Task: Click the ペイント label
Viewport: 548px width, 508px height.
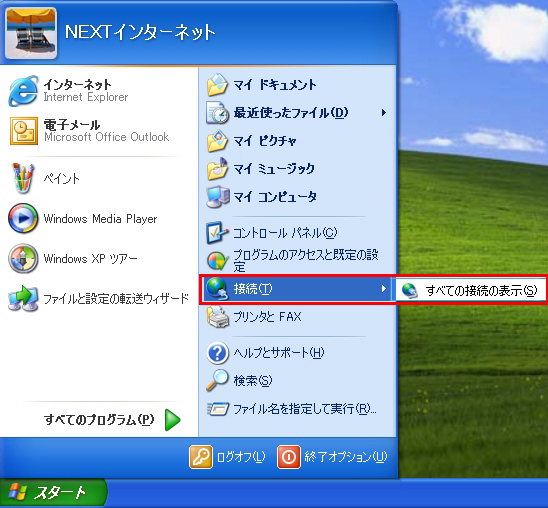Action: (62, 179)
